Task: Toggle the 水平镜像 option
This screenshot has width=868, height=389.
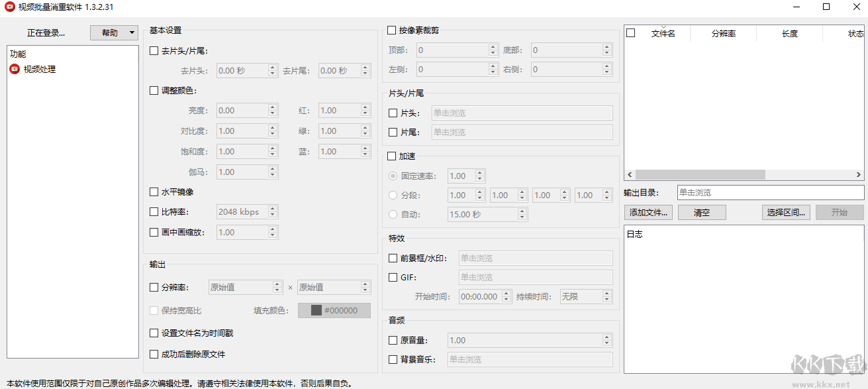Action: [154, 192]
